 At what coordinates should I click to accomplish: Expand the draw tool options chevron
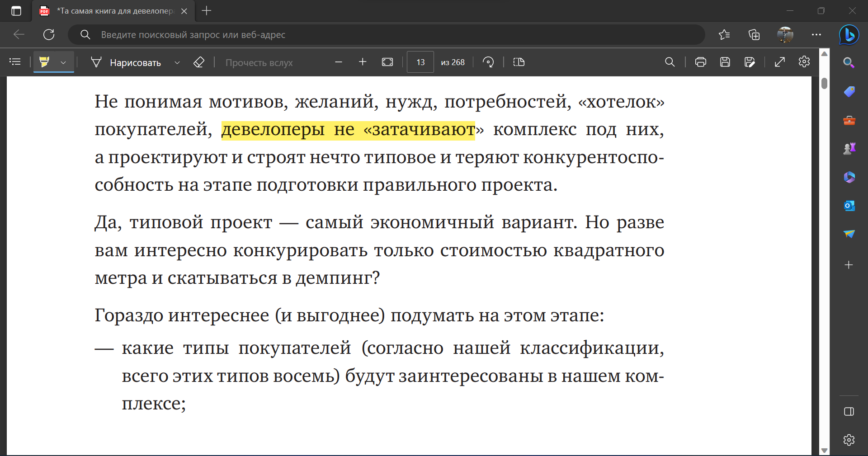[177, 62]
